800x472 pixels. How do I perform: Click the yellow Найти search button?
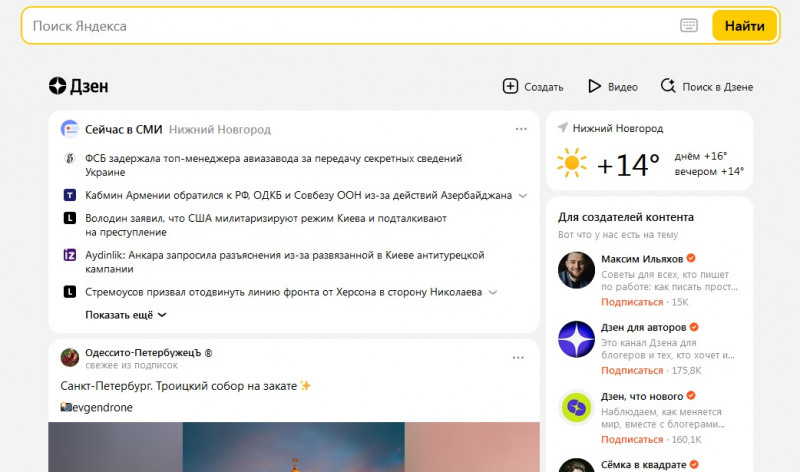[744, 26]
